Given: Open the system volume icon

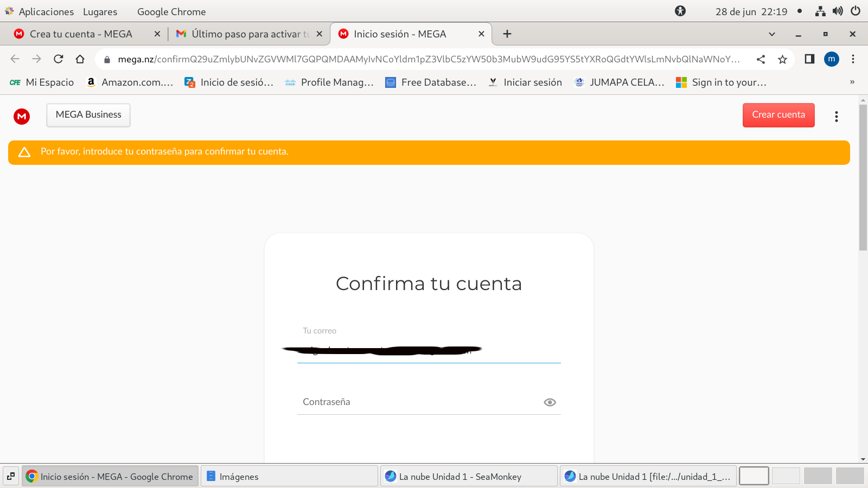Looking at the screenshot, I should pyautogui.click(x=838, y=11).
